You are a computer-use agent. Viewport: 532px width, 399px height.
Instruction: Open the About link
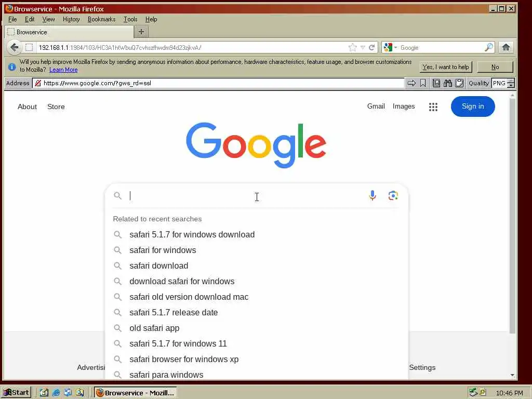pos(27,107)
